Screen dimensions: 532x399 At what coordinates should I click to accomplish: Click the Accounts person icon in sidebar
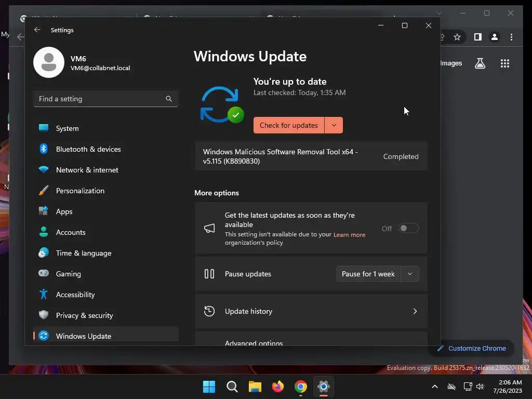pyautogui.click(x=44, y=232)
